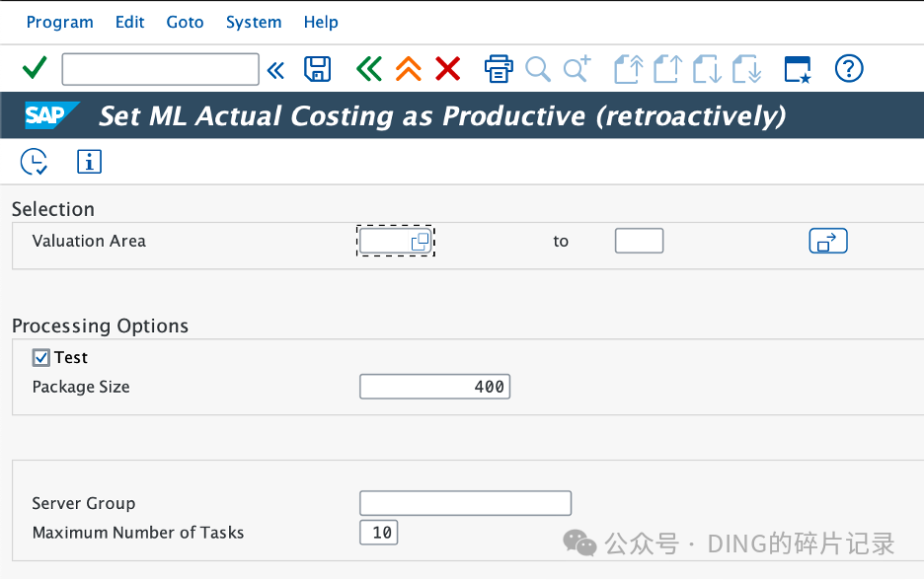Viewport: 924px width, 580px height.
Task: Click the create new session window icon
Action: (798, 69)
